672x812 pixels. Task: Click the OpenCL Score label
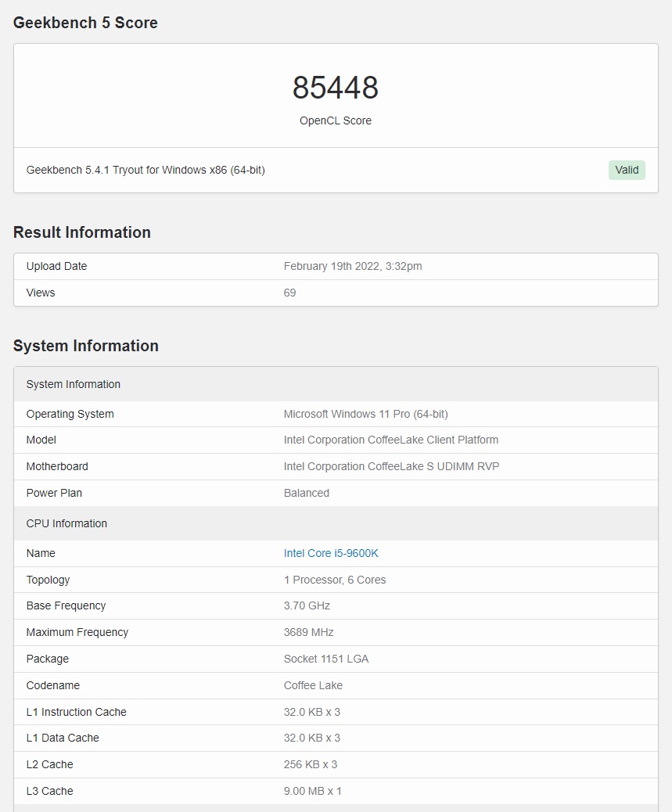coord(336,120)
